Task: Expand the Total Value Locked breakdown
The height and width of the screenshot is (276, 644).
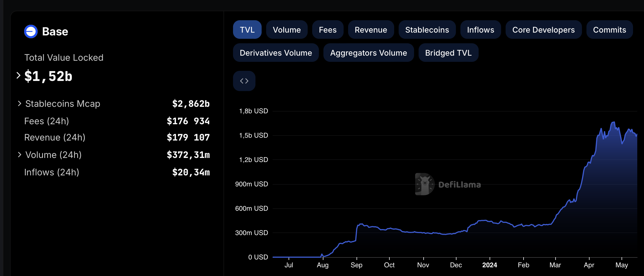Action: point(19,76)
